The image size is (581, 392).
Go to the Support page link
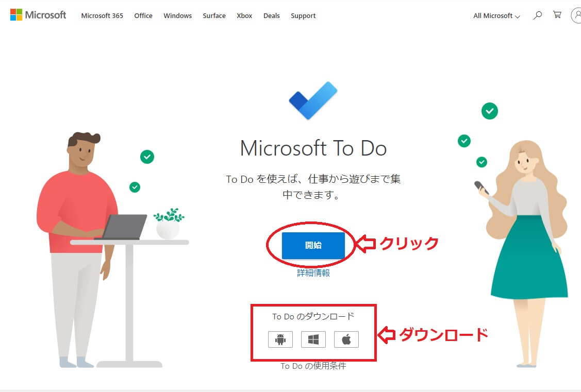click(x=303, y=16)
